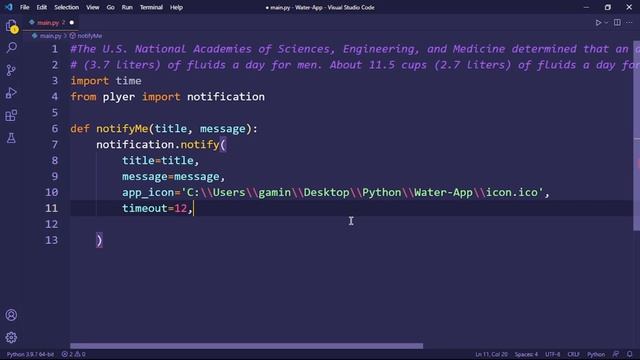Viewport: 640px width, 360px height.
Task: Click the vertical scrollbar of the editor
Action: click(x=637, y=135)
